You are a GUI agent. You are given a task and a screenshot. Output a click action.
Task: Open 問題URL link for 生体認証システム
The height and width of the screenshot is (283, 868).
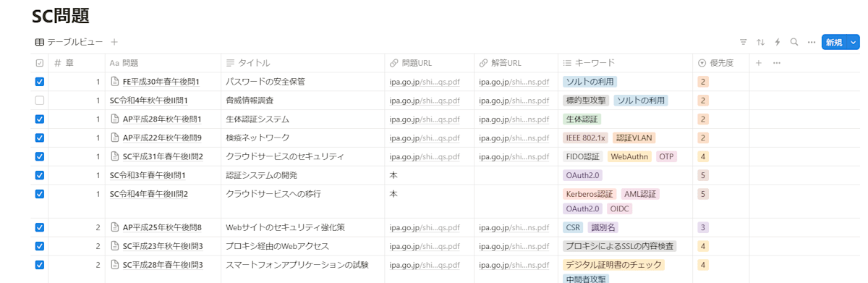point(425,119)
